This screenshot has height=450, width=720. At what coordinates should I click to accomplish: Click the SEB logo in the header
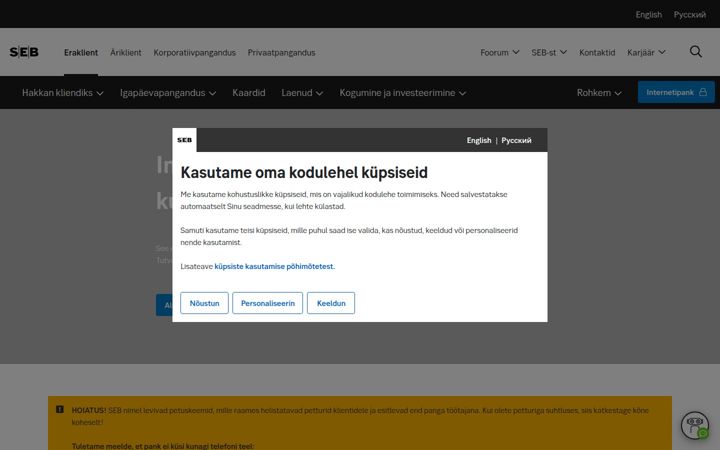click(x=24, y=52)
